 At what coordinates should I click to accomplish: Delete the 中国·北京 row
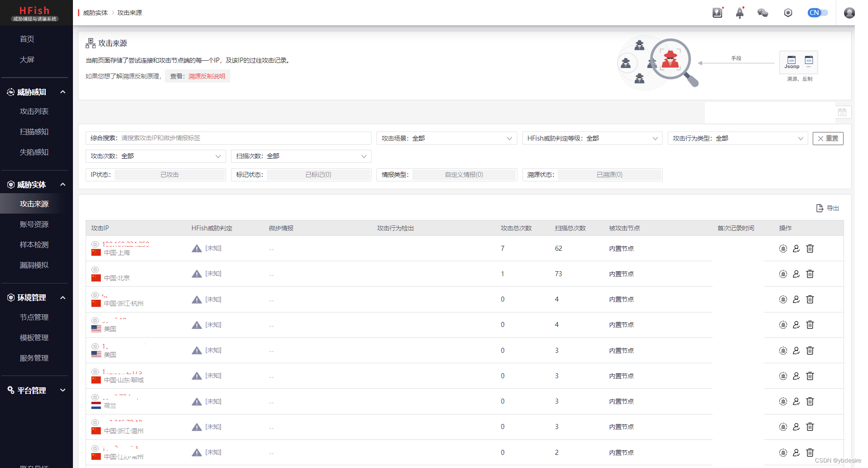pos(810,274)
